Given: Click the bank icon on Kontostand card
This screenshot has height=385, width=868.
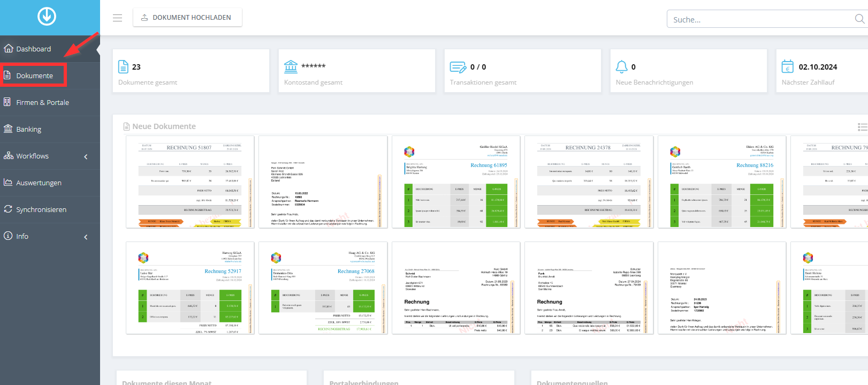Looking at the screenshot, I should (x=291, y=66).
